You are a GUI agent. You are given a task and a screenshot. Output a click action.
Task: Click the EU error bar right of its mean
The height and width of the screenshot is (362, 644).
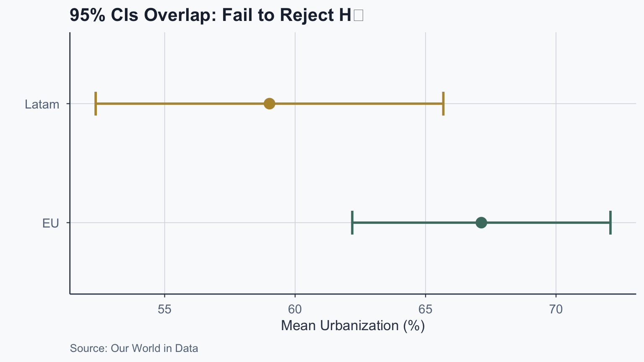point(545,222)
